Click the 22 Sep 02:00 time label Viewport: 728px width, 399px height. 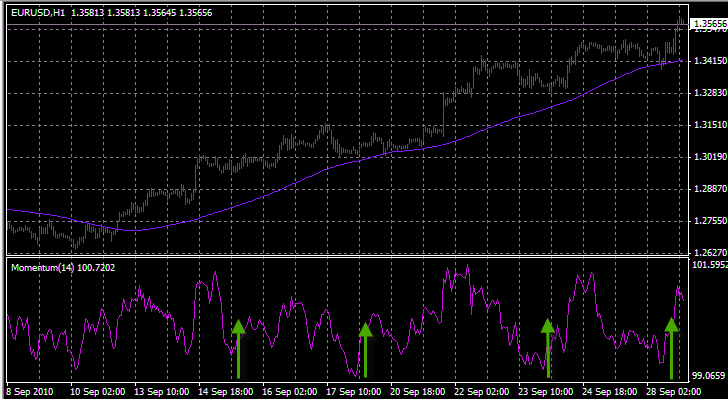coord(482,391)
